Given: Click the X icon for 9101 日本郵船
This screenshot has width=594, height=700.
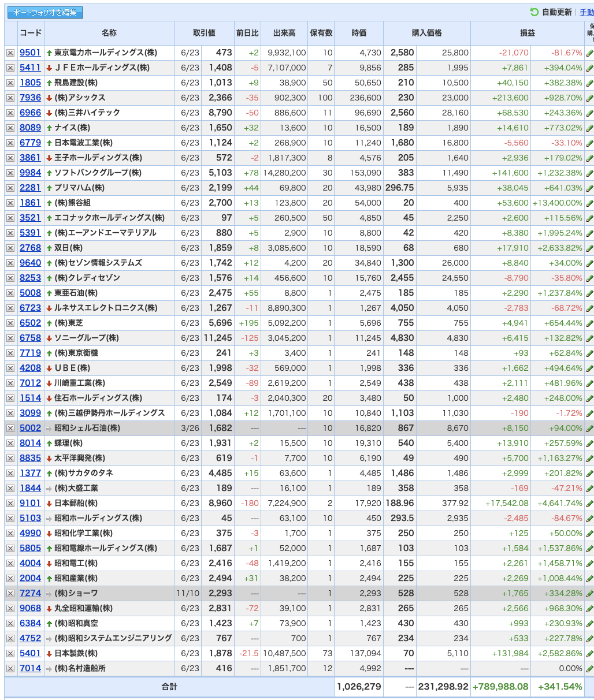Looking at the screenshot, I should point(10,503).
